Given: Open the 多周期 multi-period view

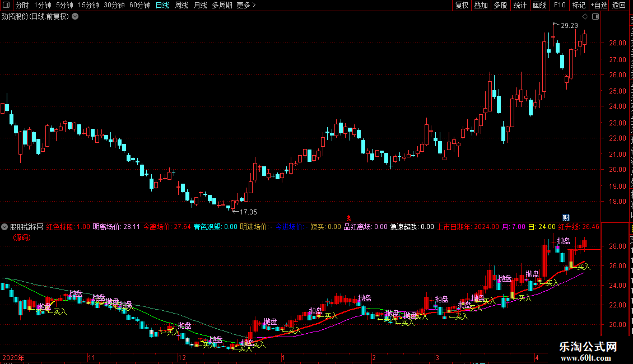Looking at the screenshot, I should (x=222, y=5).
